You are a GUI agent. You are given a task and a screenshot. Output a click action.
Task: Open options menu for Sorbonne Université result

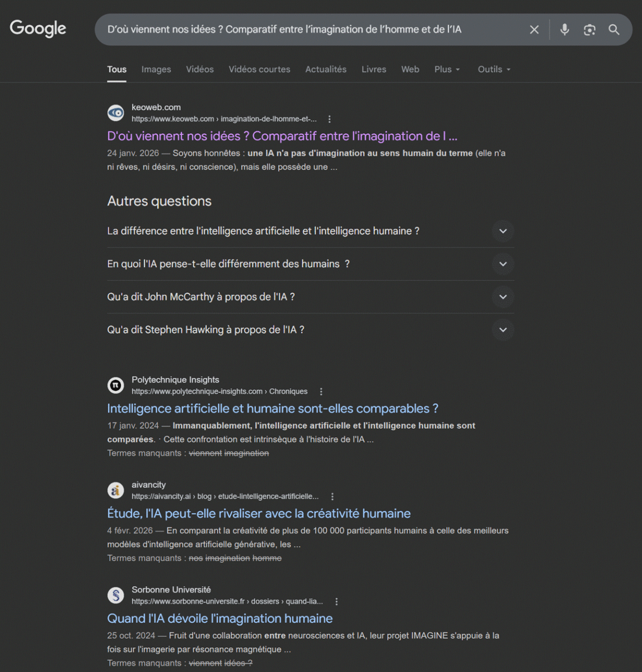point(336,601)
